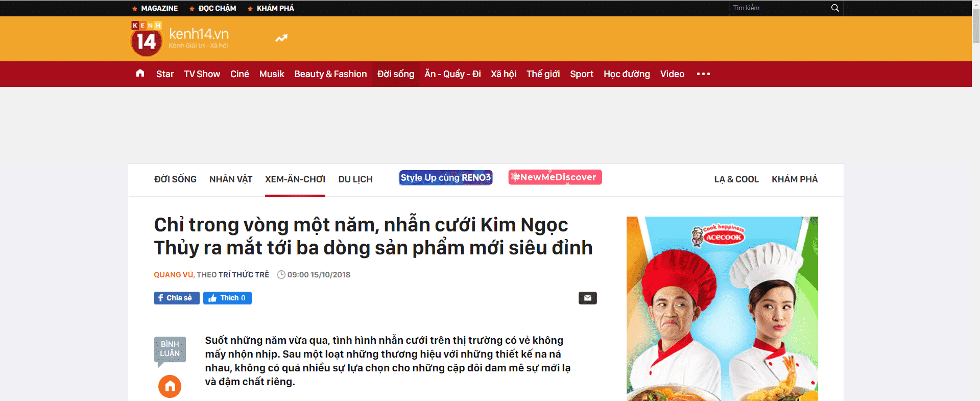980x401 pixels.
Task: Open the trending arrow icon
Action: tap(281, 38)
